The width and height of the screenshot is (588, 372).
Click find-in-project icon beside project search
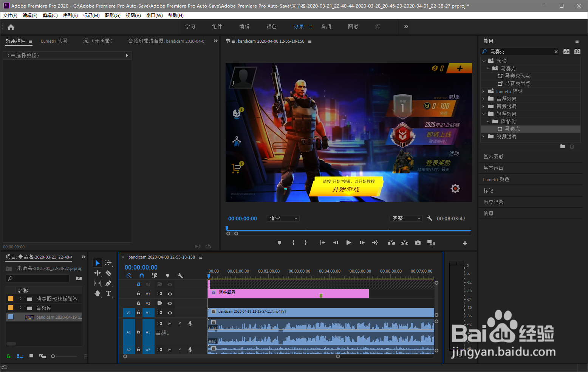[x=79, y=278]
